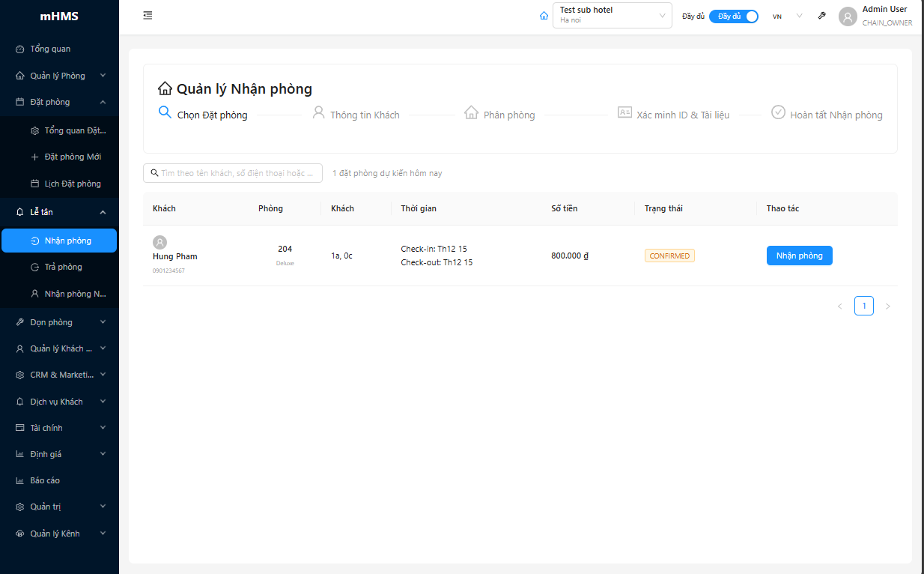Click the ID card icon for Xác minh ID step
Image resolution: width=924 pixels, height=574 pixels.
624,112
